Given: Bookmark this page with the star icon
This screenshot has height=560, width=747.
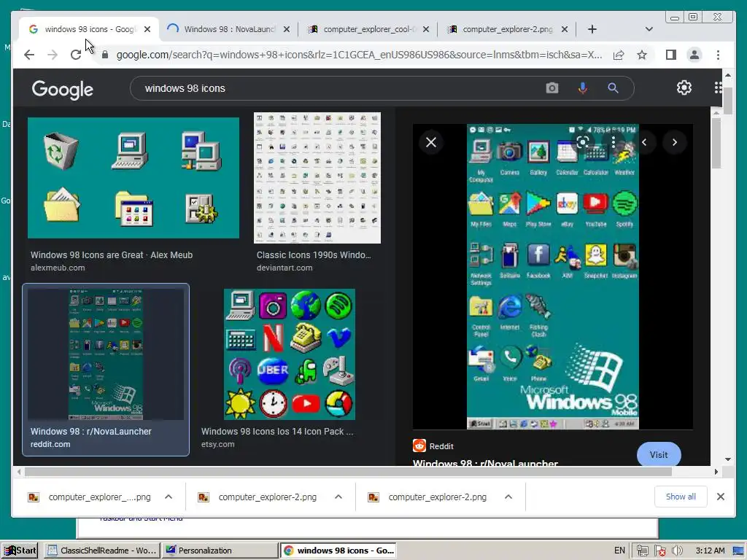Looking at the screenshot, I should (x=642, y=55).
